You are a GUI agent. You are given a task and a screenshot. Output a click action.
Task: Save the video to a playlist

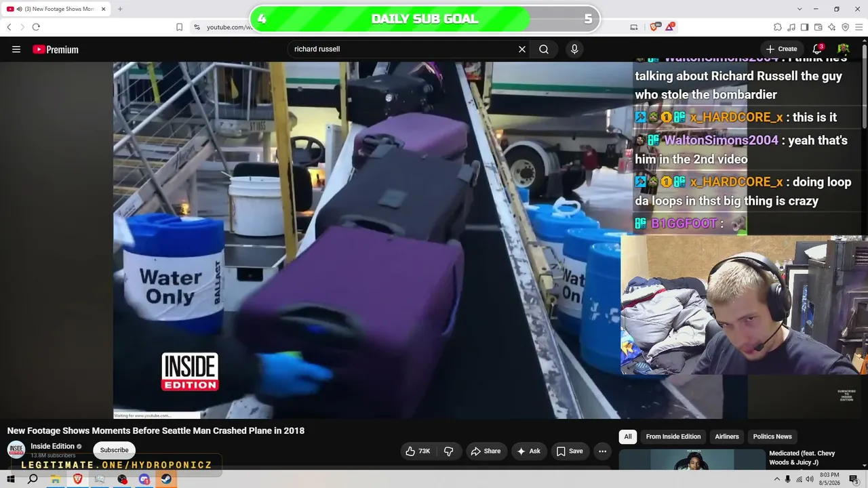pos(570,451)
